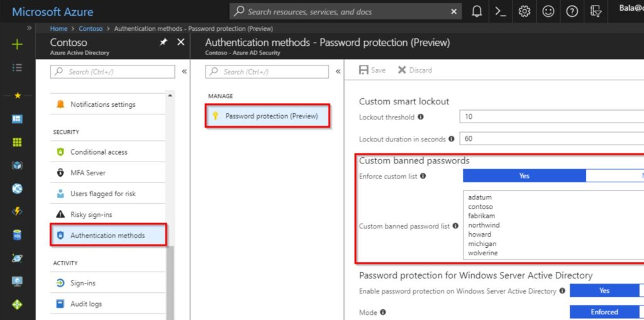Focus Search resources, services, and docs box
The width and height of the screenshot is (644, 320).
point(345,12)
